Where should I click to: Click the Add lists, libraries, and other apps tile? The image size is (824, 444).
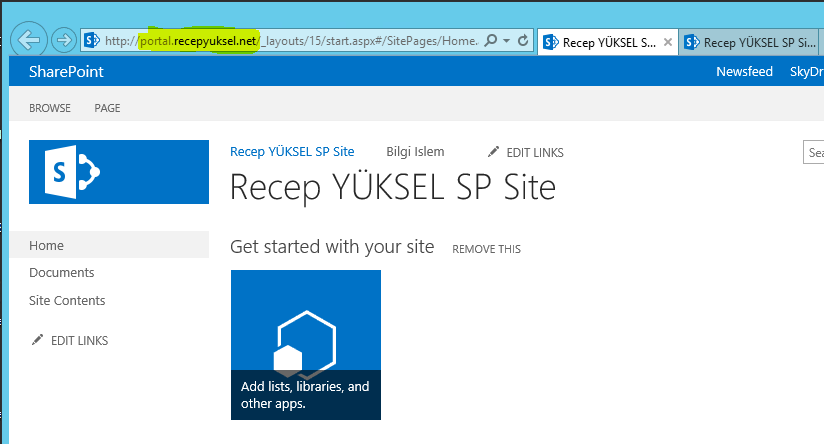(x=306, y=345)
